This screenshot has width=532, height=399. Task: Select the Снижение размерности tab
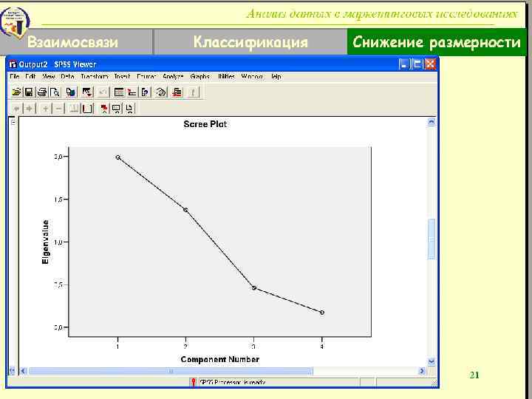tap(437, 42)
